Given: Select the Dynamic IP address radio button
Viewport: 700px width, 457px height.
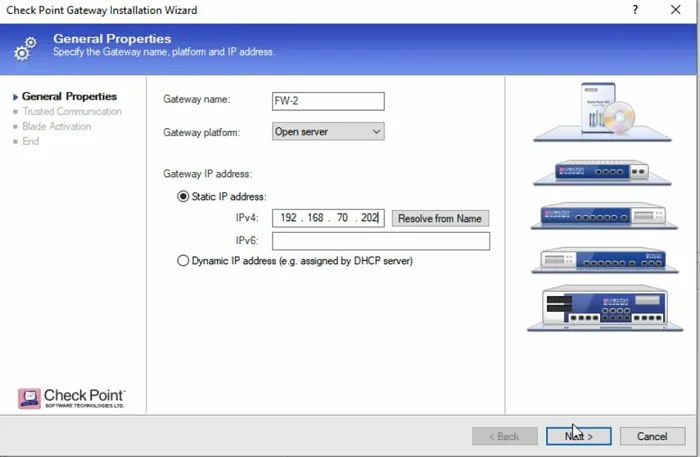Looking at the screenshot, I should [183, 261].
